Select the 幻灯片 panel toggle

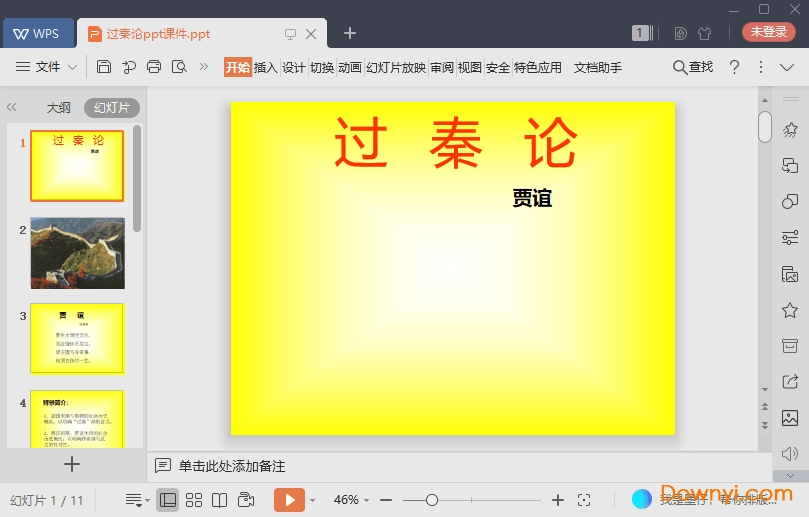[112, 107]
